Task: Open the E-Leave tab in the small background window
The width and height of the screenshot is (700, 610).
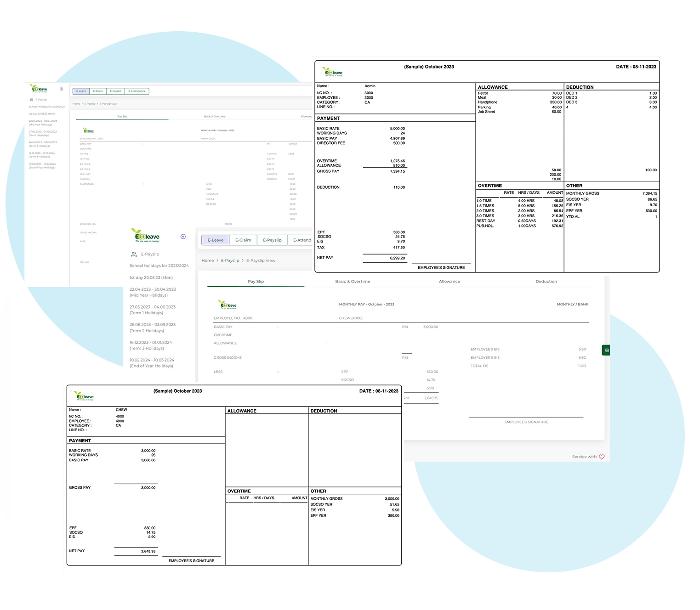Action: (x=81, y=91)
